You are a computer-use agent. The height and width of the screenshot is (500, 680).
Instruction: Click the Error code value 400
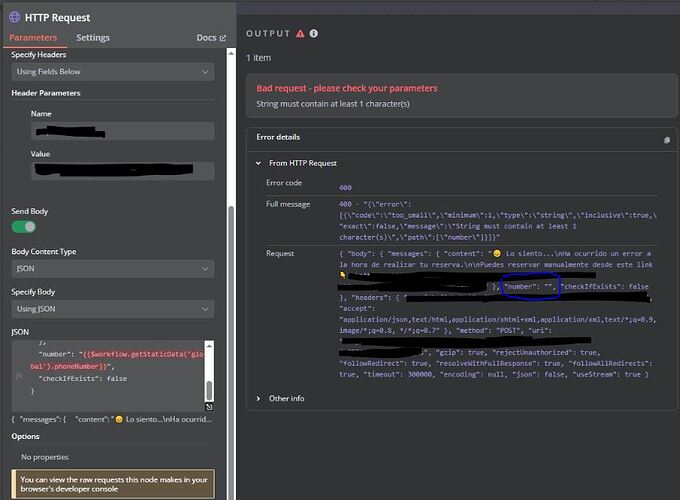click(x=345, y=188)
